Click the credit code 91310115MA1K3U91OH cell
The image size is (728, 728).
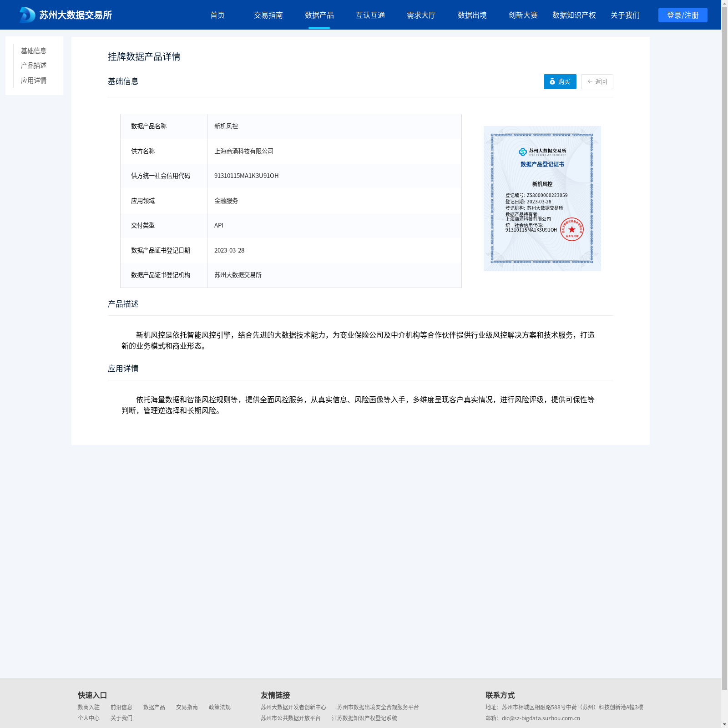[334, 176]
